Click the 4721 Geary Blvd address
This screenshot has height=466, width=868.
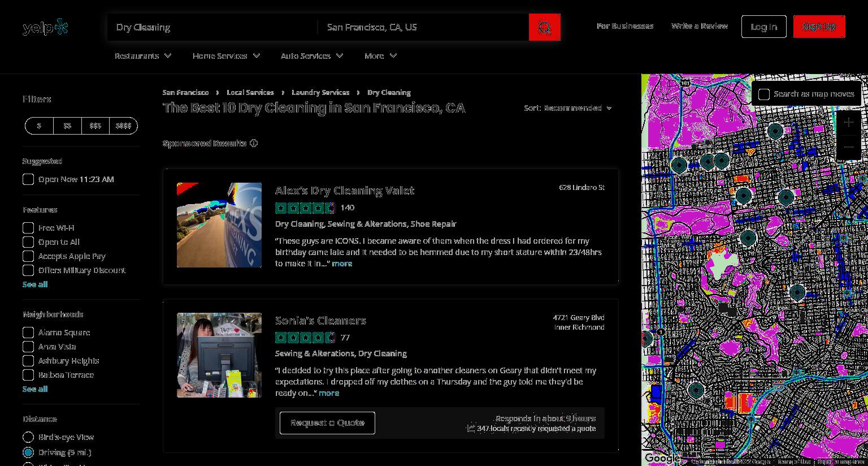579,318
